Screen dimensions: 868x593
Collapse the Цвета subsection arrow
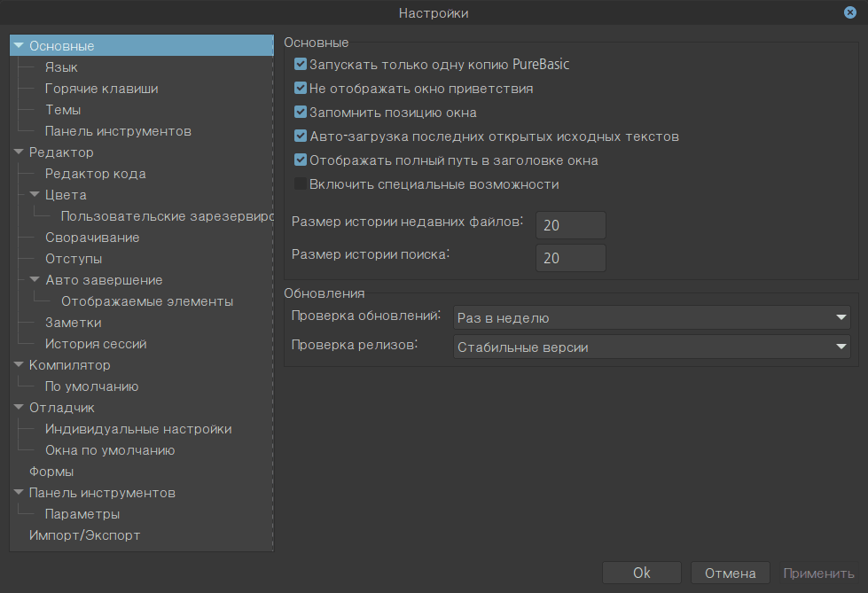point(35,195)
